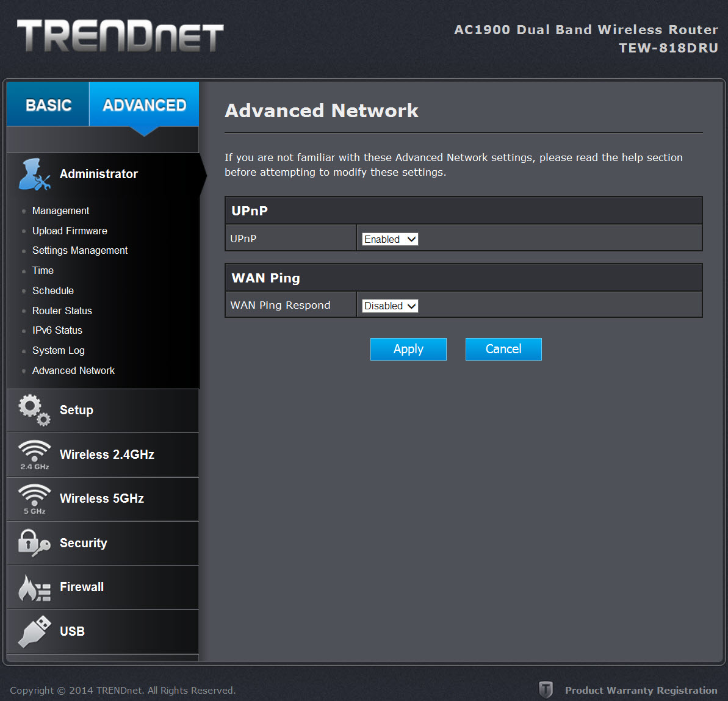728x701 pixels.
Task: Click the UPnP row label
Action: 243,239
